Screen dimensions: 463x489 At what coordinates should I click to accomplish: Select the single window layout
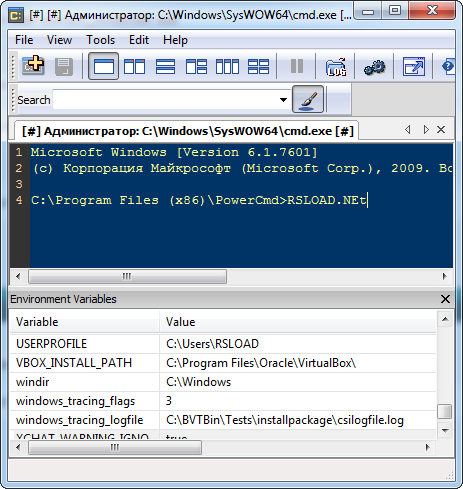click(x=103, y=66)
